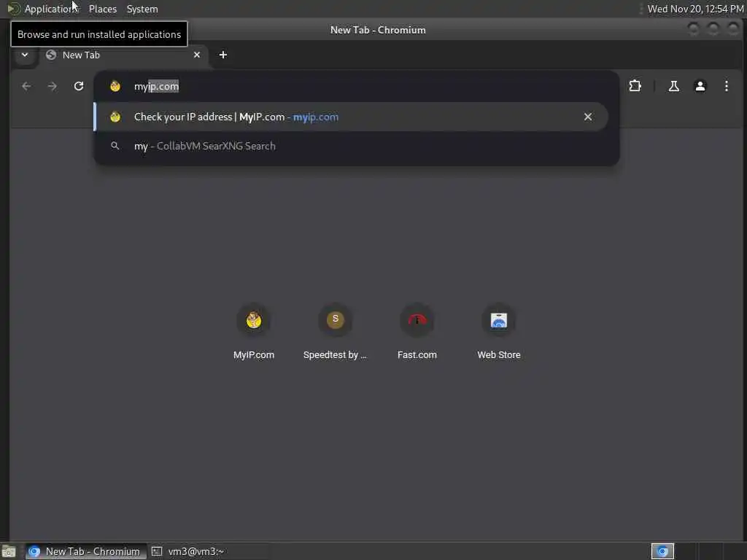Open the Extensions puzzle icon
This screenshot has height=560, width=747.
pos(635,86)
